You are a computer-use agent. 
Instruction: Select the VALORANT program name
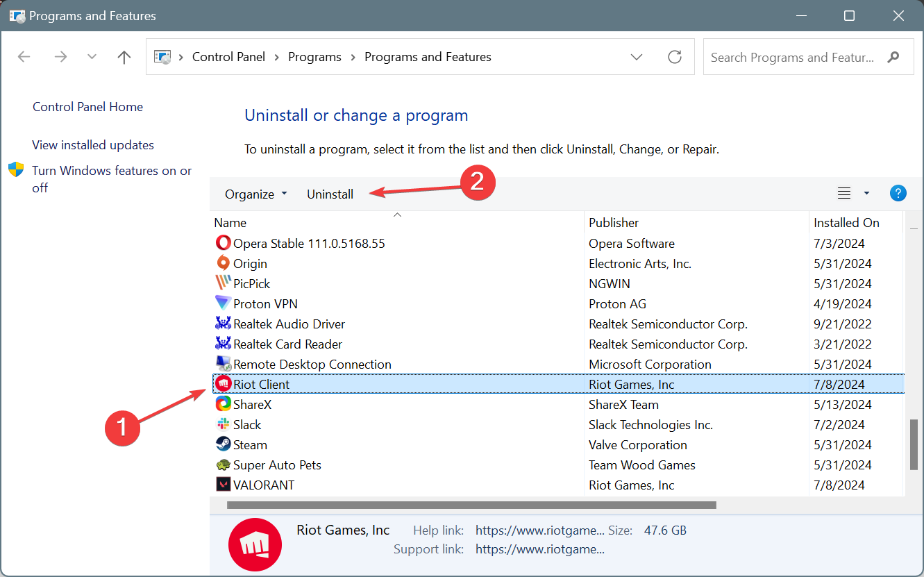click(264, 485)
